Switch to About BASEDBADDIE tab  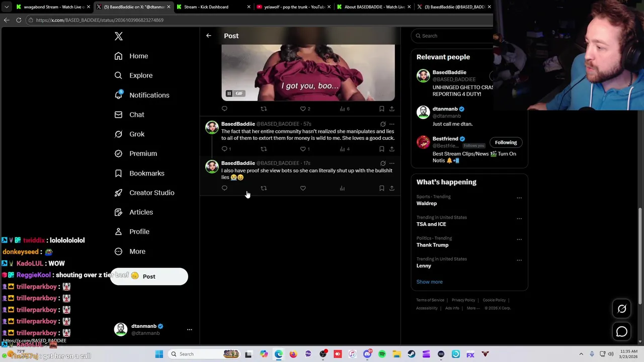click(373, 7)
